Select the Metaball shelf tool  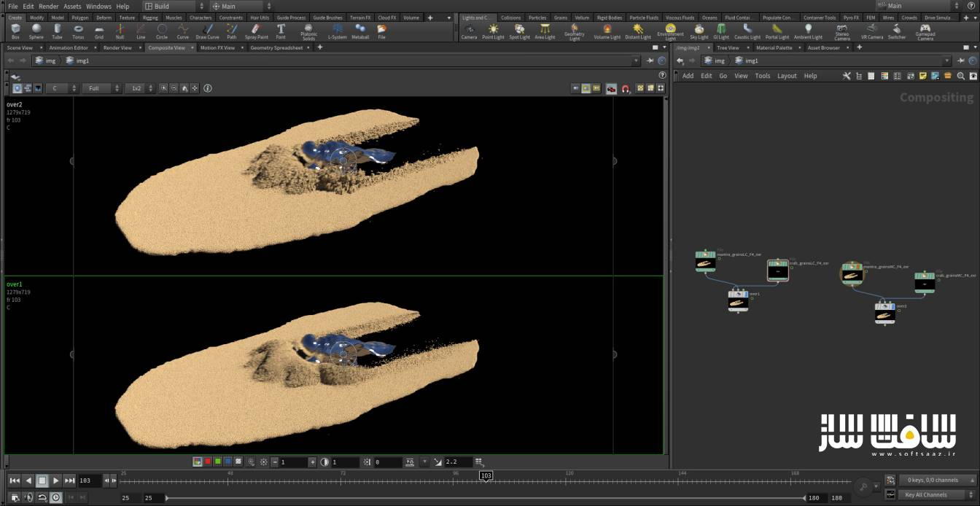tap(360, 31)
